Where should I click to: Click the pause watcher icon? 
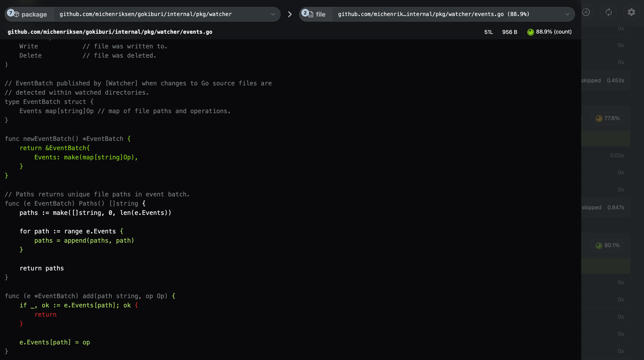(x=586, y=12)
